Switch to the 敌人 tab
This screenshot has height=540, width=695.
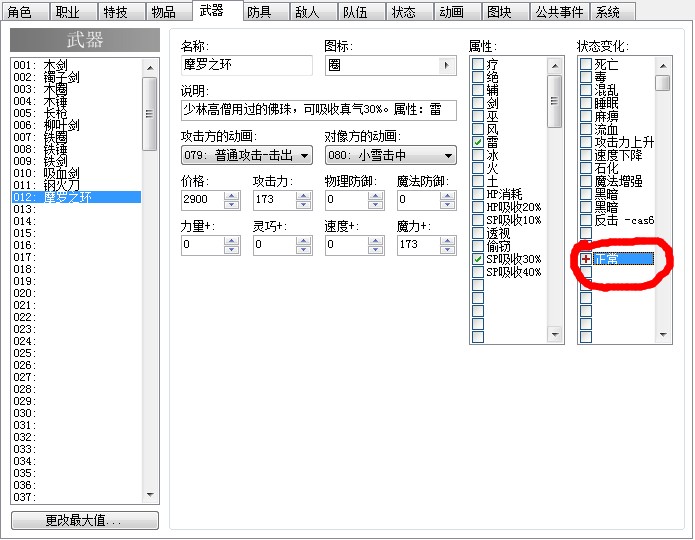click(313, 12)
